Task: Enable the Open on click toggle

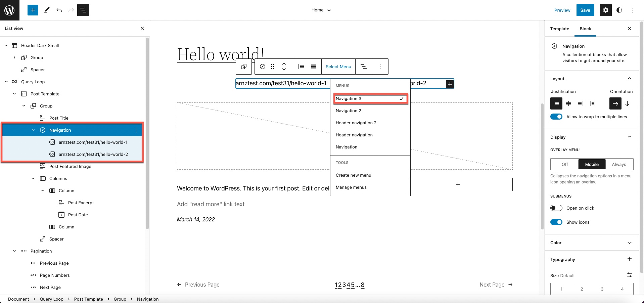Action: 556,208
